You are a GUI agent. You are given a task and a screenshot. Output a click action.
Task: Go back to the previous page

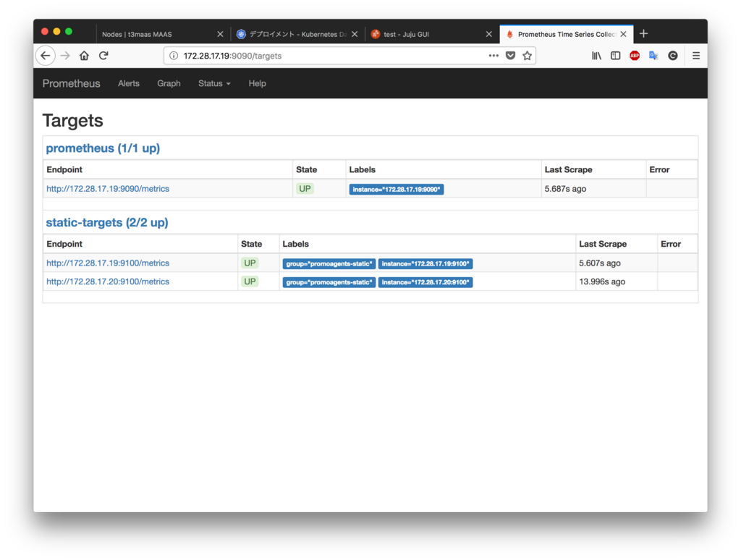(46, 56)
